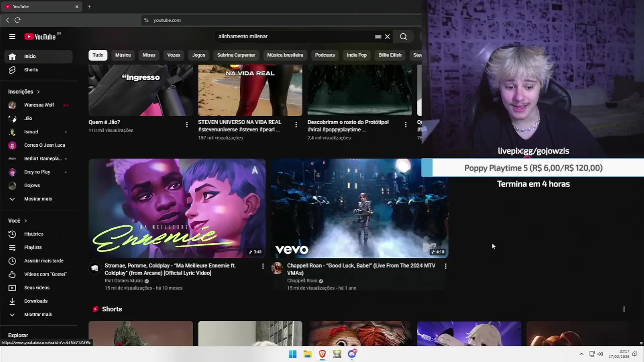Open Histórico in the sidebar
The height and width of the screenshot is (362, 644).
[x=39, y=234]
